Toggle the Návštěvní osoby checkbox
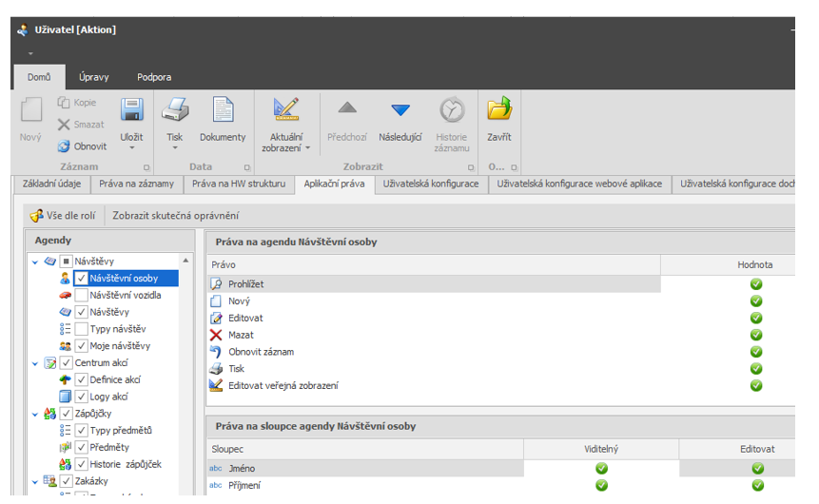This screenshot has height=504, width=819. point(81,279)
